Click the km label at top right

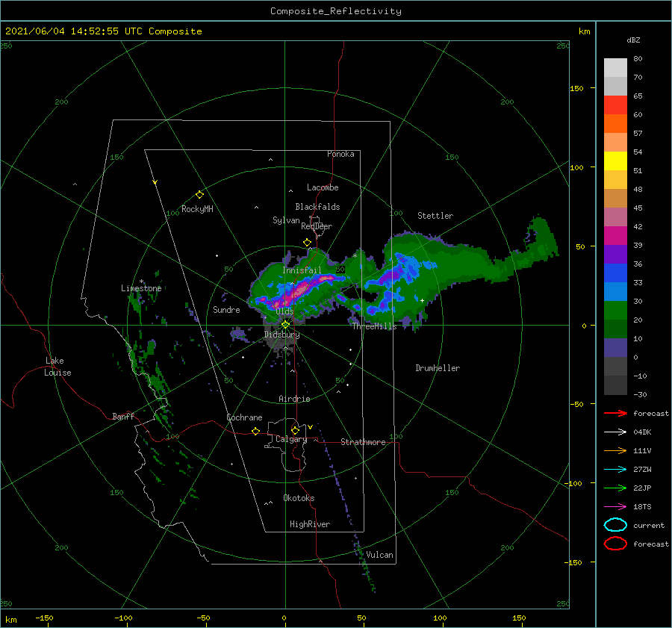pos(584,31)
